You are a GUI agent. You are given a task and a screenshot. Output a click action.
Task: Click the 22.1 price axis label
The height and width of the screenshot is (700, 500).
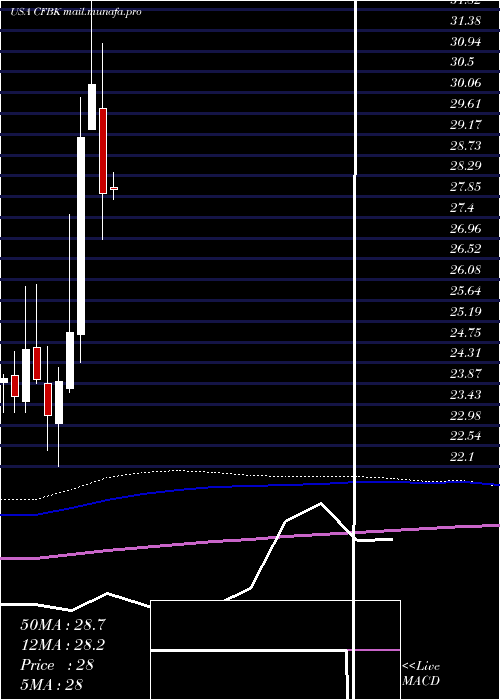point(462,456)
